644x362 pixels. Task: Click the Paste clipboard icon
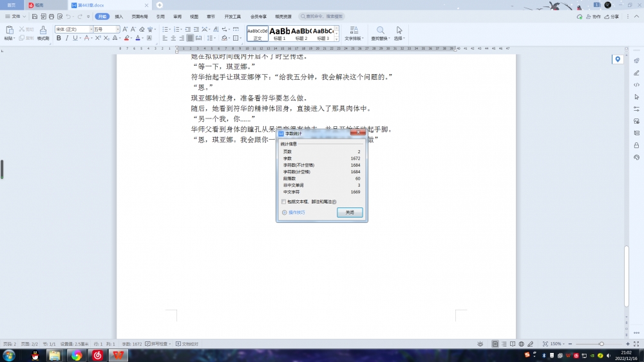click(x=10, y=30)
